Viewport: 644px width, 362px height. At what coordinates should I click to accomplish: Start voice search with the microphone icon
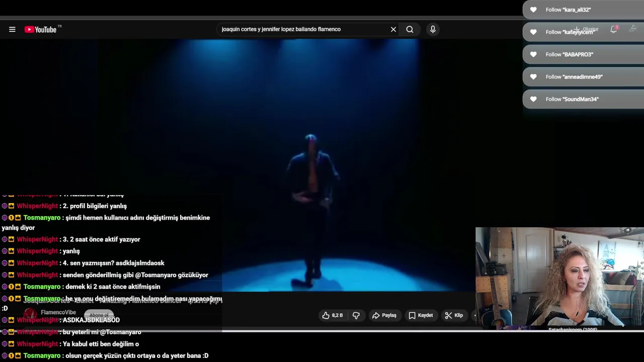coord(433,29)
